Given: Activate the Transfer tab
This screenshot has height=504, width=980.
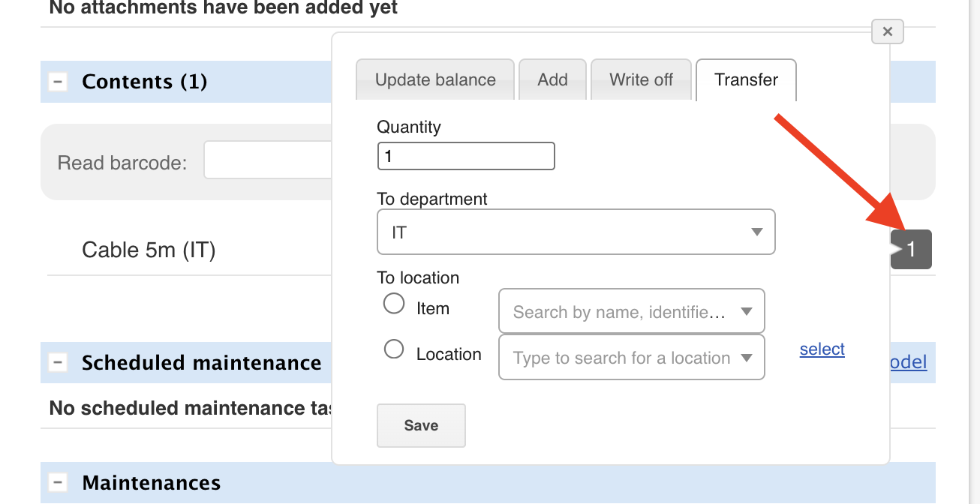Looking at the screenshot, I should coord(746,79).
